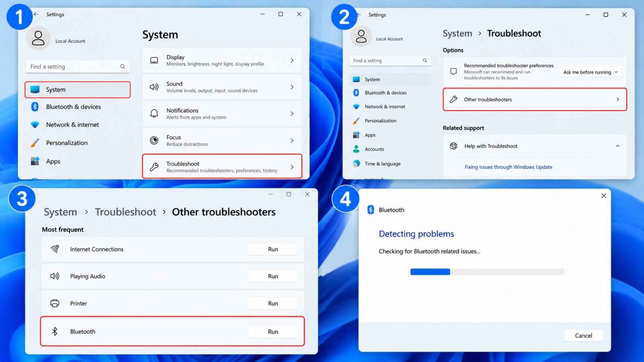Click the chevron on the Other troubleshooters row
Viewport: 644px width, 362px height.
pos(618,99)
